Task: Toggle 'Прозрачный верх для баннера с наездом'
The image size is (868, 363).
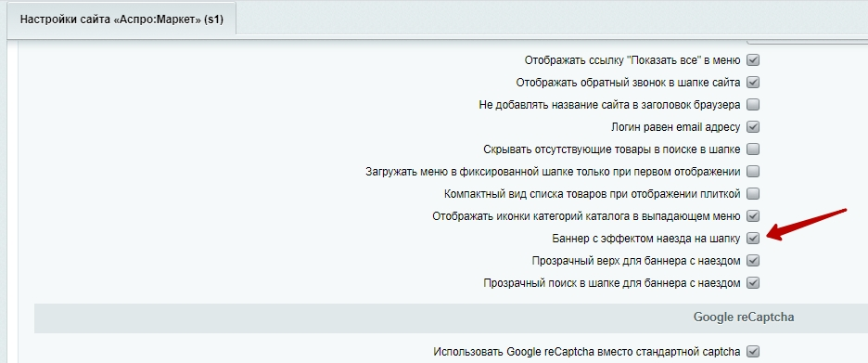Action: pyautogui.click(x=753, y=261)
